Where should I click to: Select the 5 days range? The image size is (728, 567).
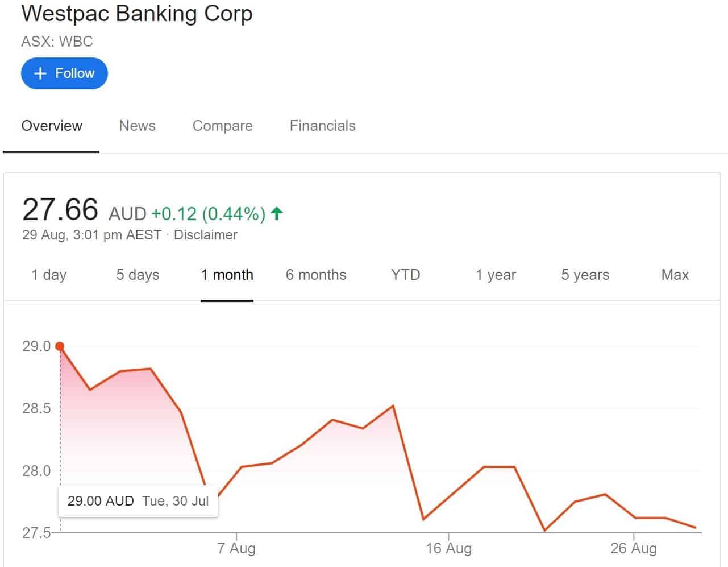click(138, 275)
